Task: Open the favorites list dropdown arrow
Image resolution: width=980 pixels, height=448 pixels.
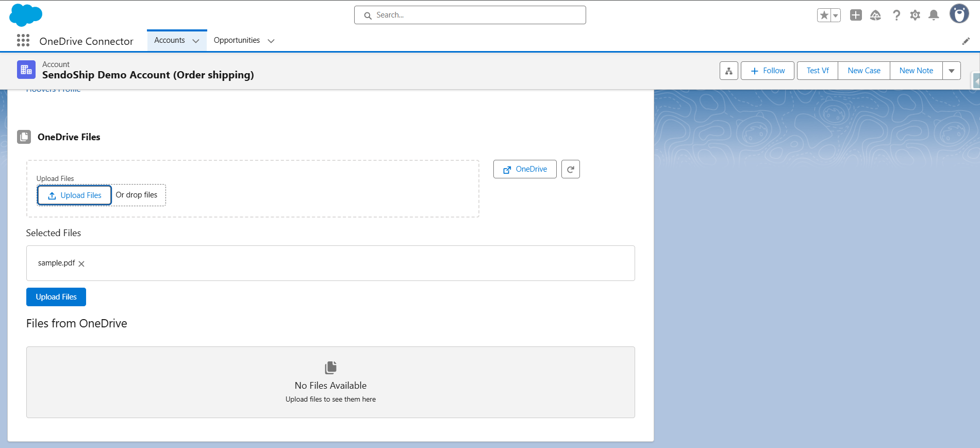Action: coord(836,15)
